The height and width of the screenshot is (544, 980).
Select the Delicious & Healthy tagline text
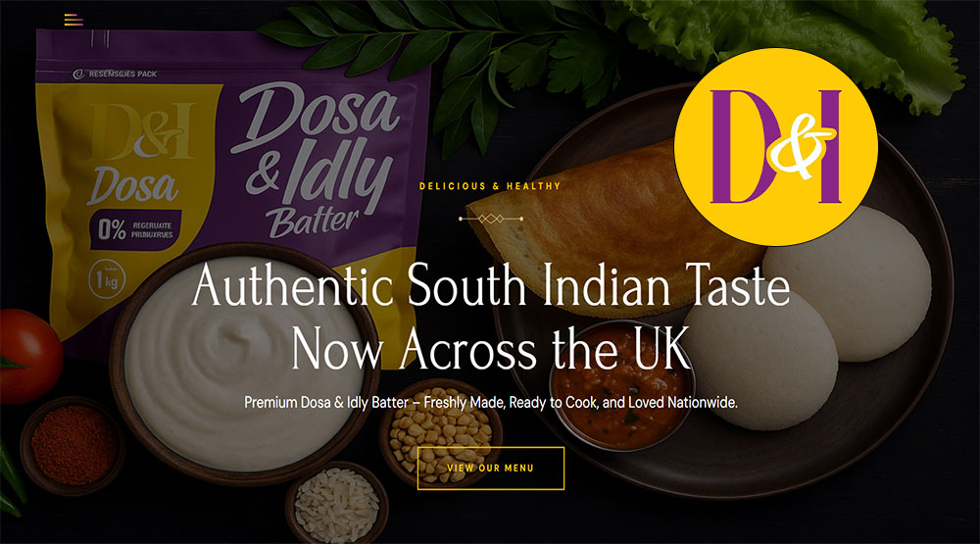(x=490, y=185)
